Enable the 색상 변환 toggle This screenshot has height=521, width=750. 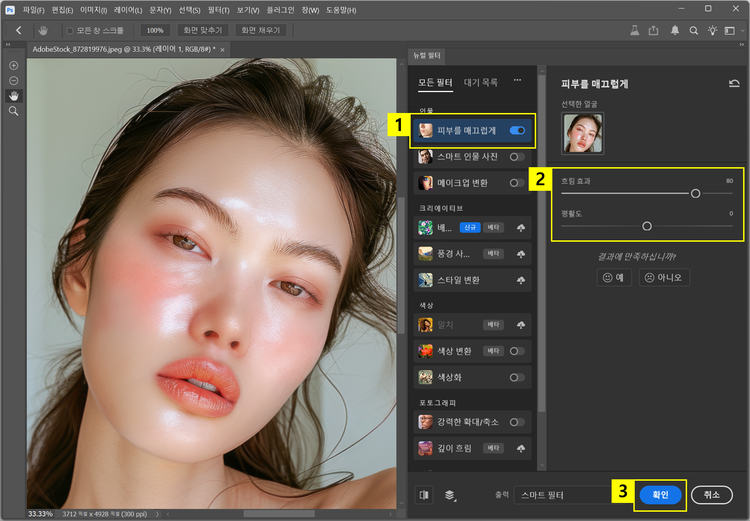[x=517, y=351]
